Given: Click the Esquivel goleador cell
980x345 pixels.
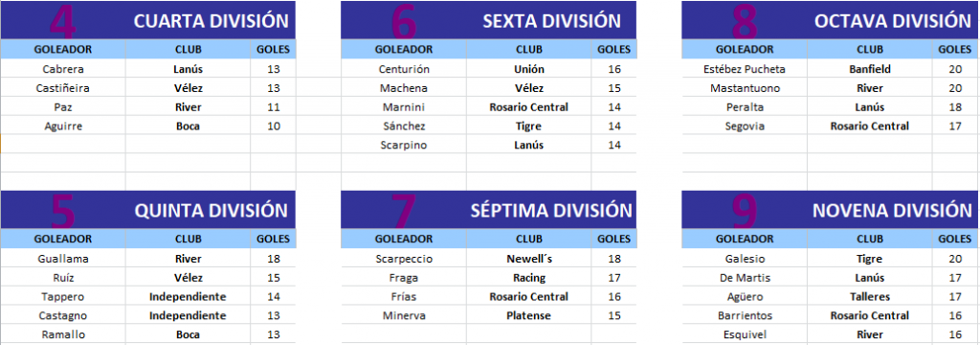Looking at the screenshot, I should click(745, 334).
